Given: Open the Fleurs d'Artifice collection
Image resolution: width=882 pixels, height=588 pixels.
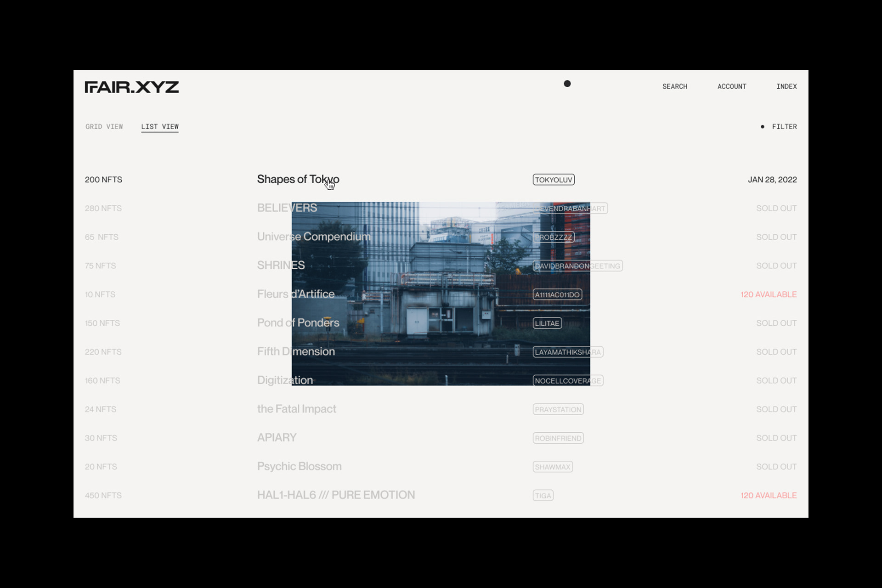Looking at the screenshot, I should point(296,294).
